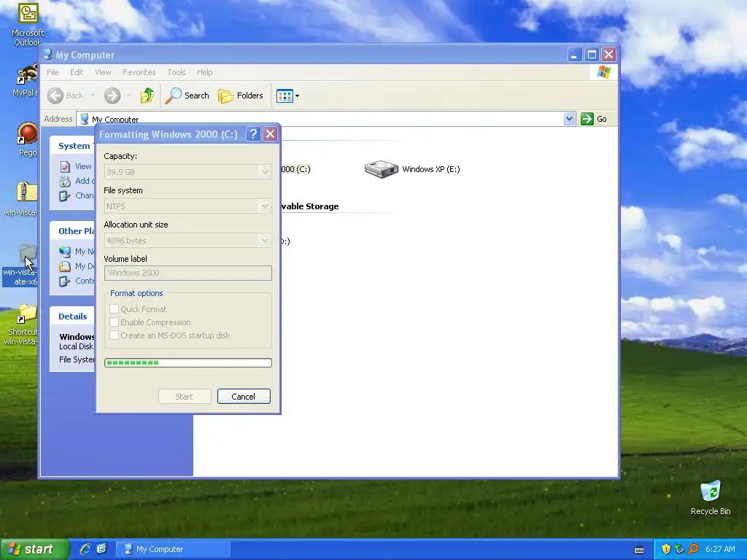Viewport: 747px width, 560px height.
Task: Click the Details panel header
Action: [72, 316]
